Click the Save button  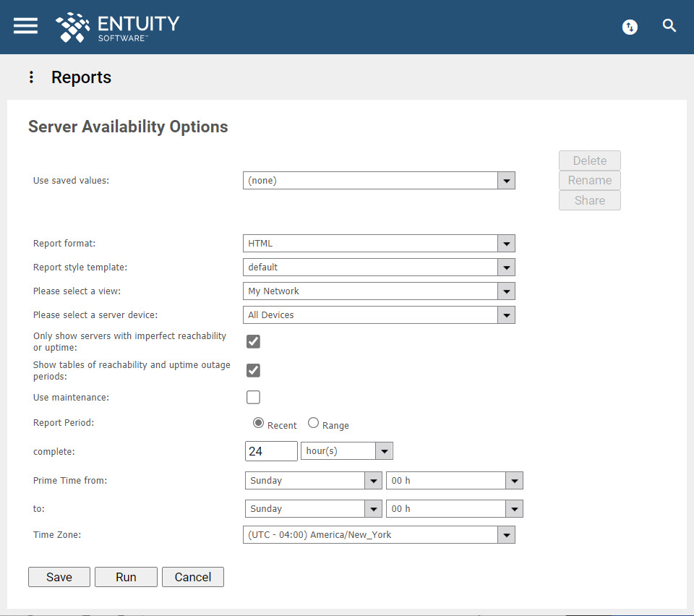tap(59, 577)
